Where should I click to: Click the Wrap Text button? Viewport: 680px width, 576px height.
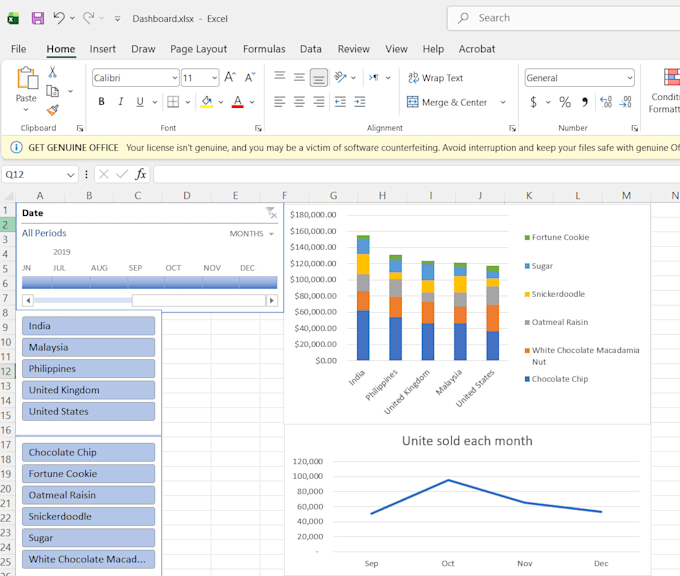tap(435, 78)
